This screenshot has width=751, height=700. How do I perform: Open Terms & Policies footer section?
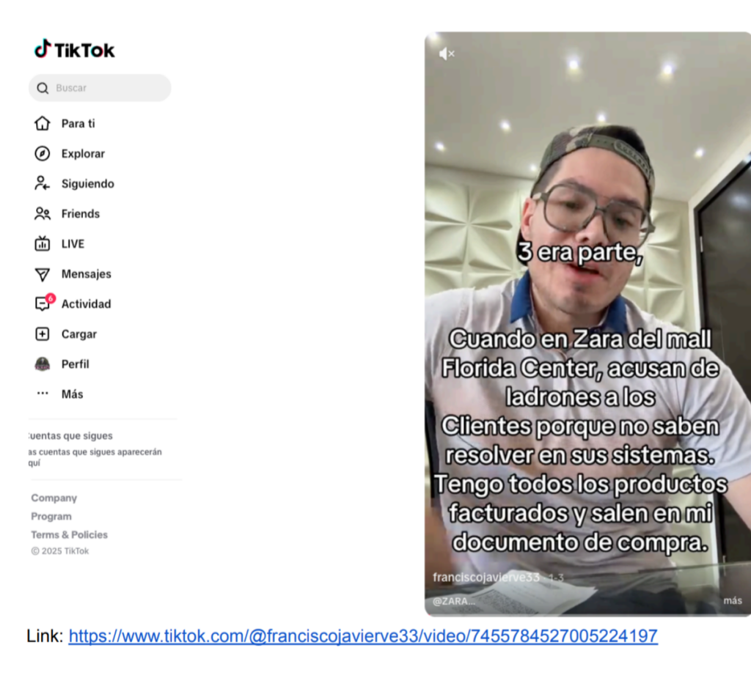69,534
